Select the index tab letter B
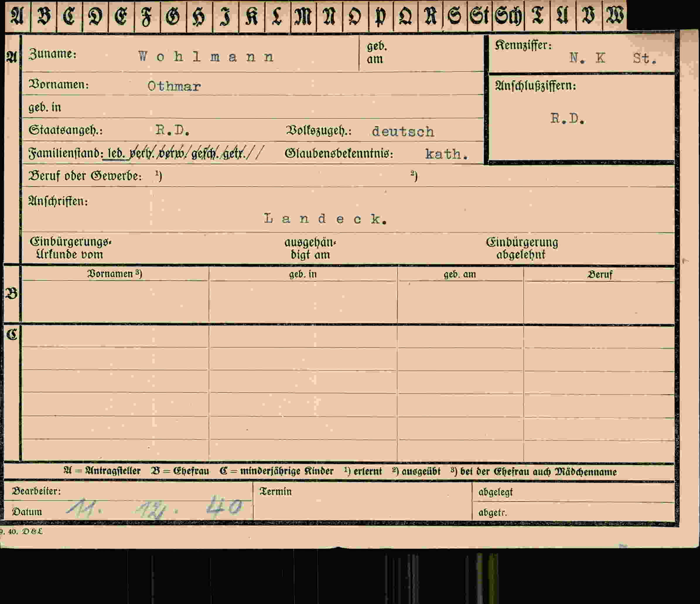 click(44, 16)
